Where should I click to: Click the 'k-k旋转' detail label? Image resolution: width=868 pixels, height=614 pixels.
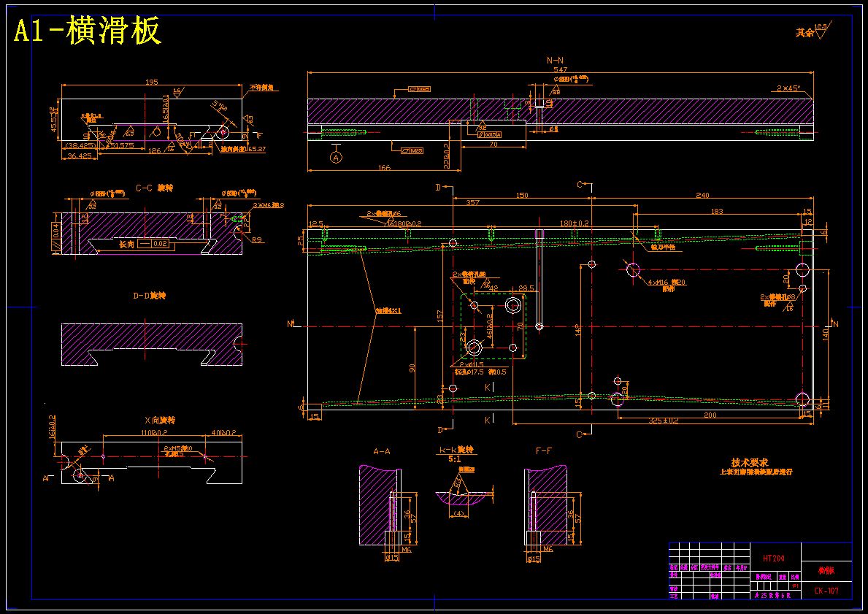458,450
